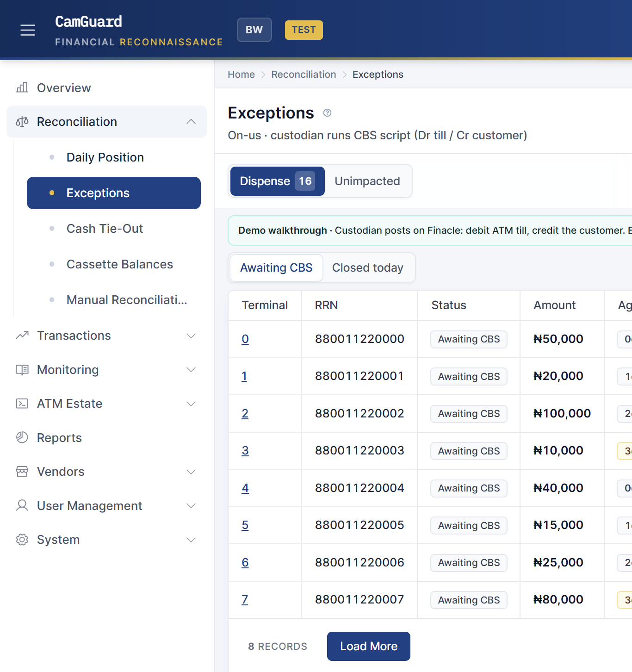Click the System gear icon
The height and width of the screenshot is (672, 632).
point(22,540)
